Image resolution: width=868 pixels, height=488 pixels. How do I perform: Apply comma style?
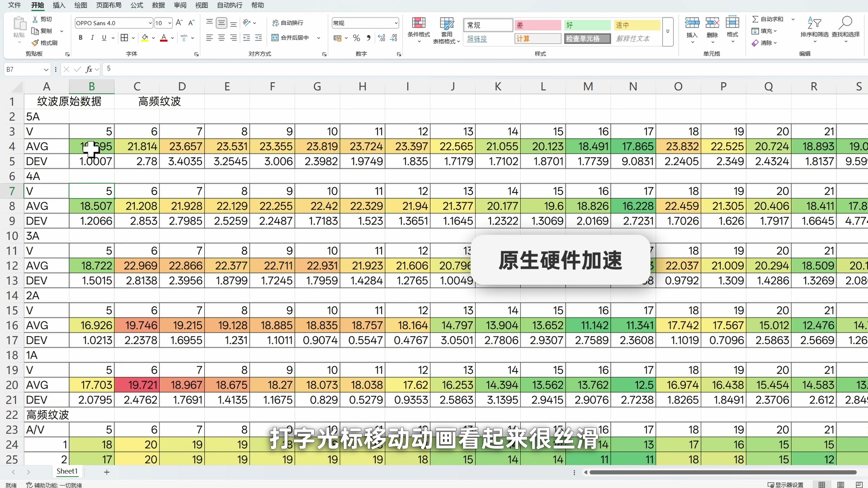click(x=369, y=38)
